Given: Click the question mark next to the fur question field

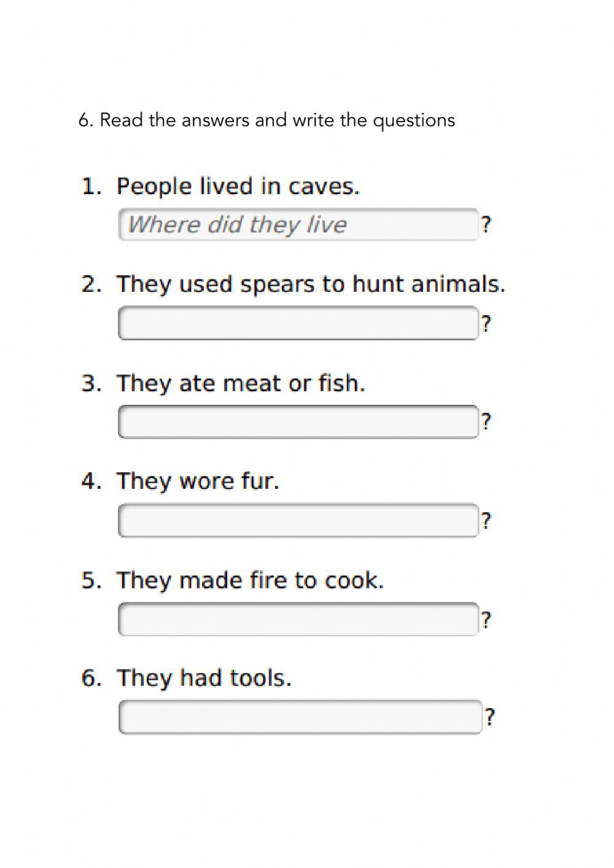Looking at the screenshot, I should (486, 521).
